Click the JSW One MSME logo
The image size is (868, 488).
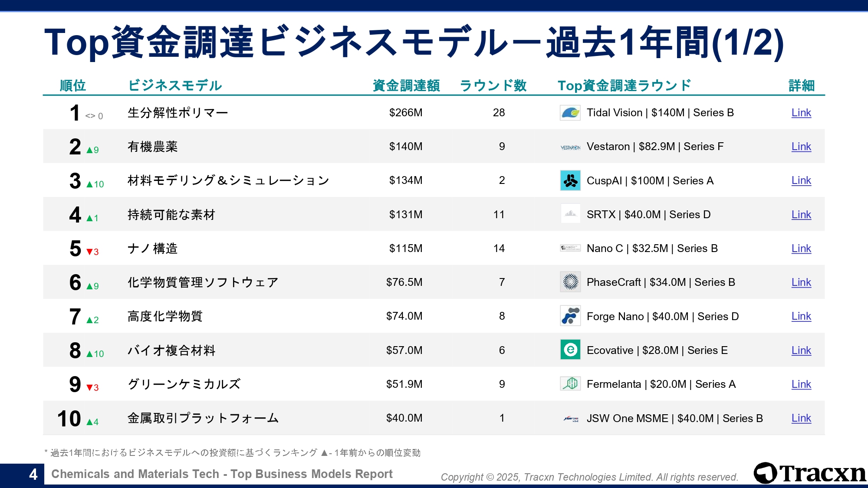click(570, 419)
